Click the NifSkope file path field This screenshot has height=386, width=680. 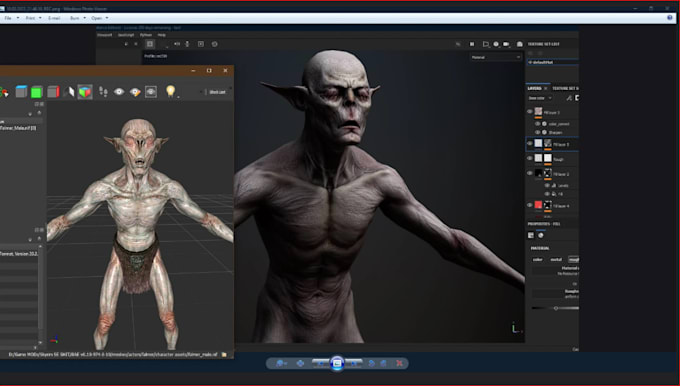(114, 354)
